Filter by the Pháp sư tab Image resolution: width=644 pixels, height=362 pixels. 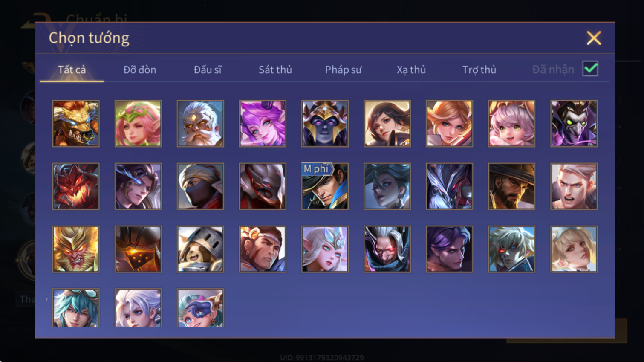click(343, 70)
